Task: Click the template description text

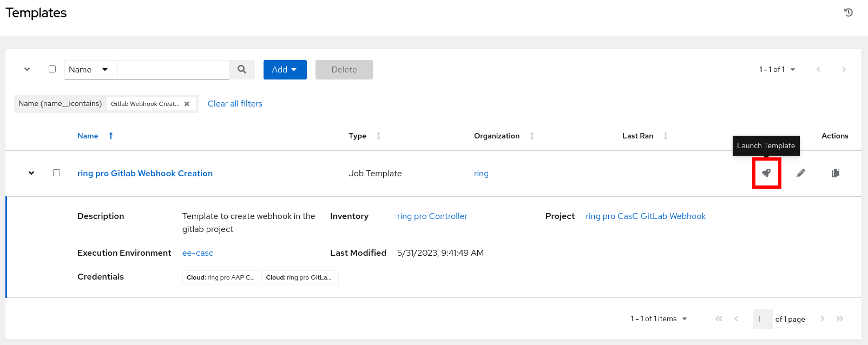Action: pyautogui.click(x=249, y=223)
